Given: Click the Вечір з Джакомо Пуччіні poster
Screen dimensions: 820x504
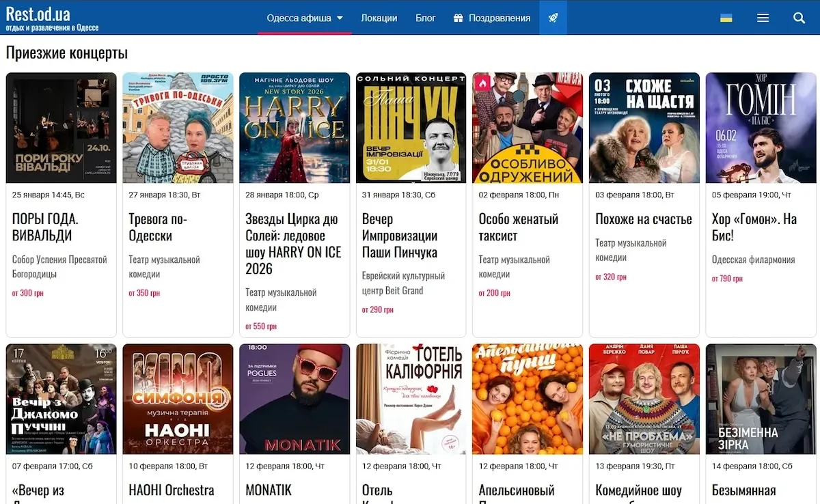Looking at the screenshot, I should 61,399.
